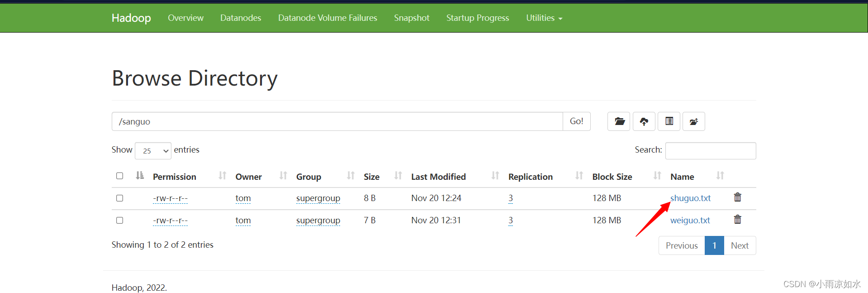Viewport: 868px width, 293px height.
Task: Focus the Search input field
Action: (710, 151)
